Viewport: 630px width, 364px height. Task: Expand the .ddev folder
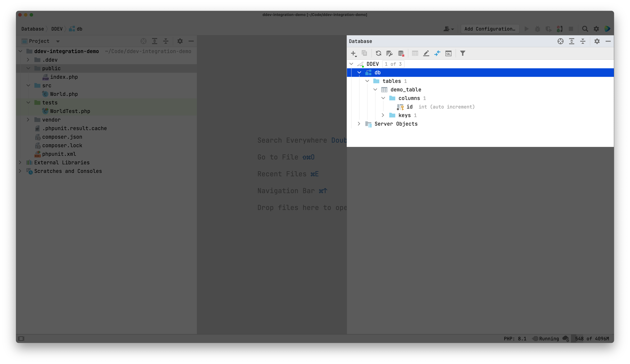pos(28,60)
